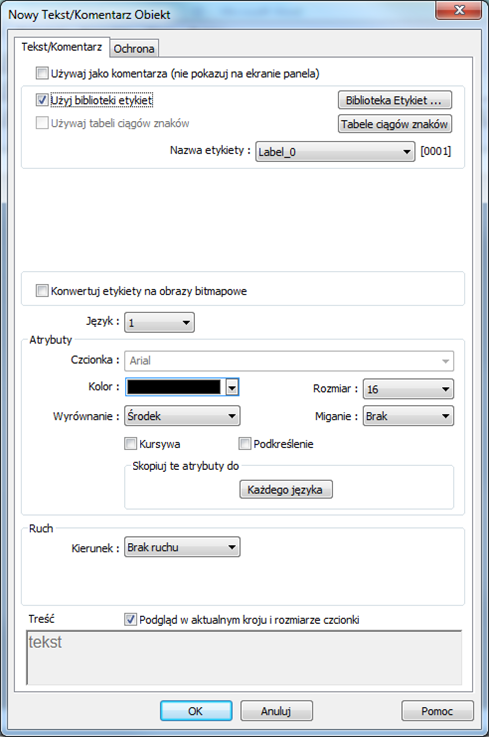Screen dimensions: 489x737
Task: Click the 'Tabele ciągów znaków' button
Action: tap(394, 124)
